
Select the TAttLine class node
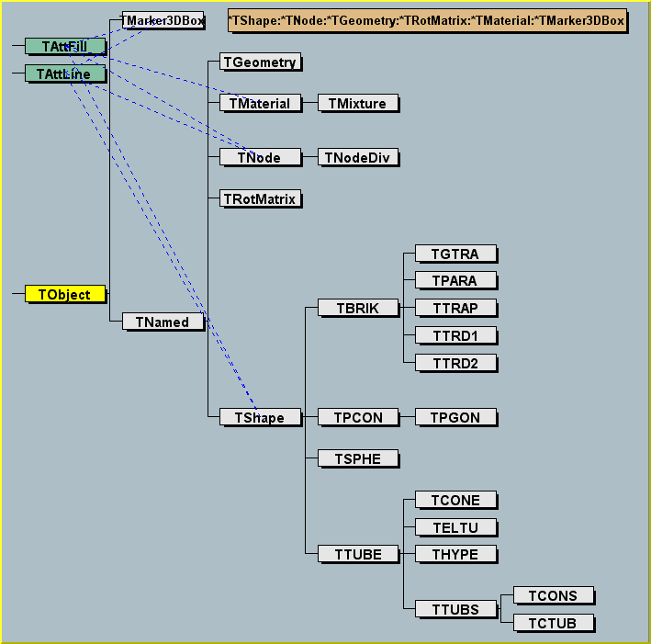click(64, 73)
